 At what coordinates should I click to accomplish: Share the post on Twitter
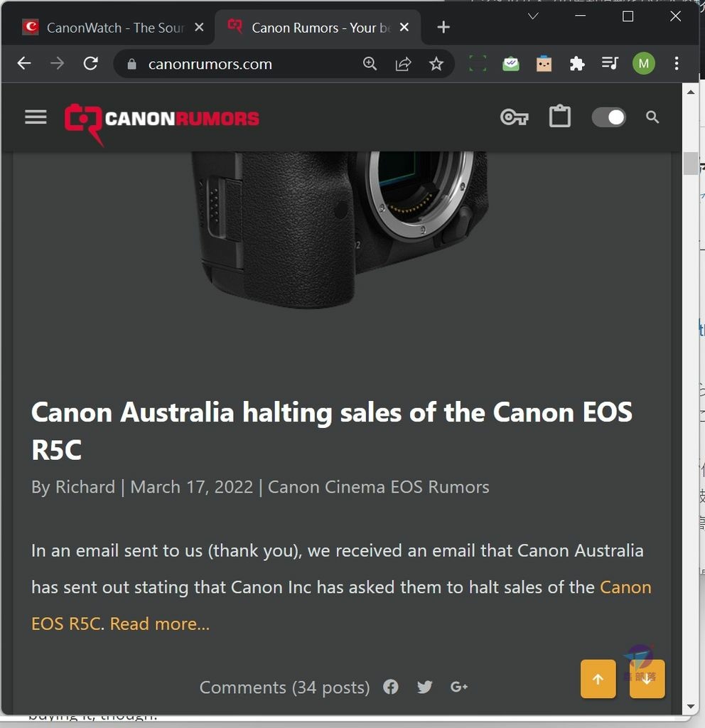pos(425,687)
